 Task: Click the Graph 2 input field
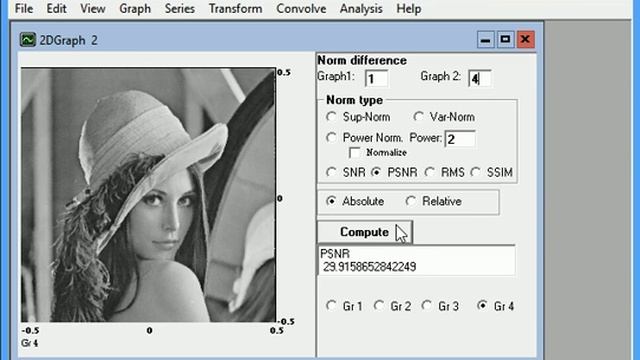tap(480, 78)
